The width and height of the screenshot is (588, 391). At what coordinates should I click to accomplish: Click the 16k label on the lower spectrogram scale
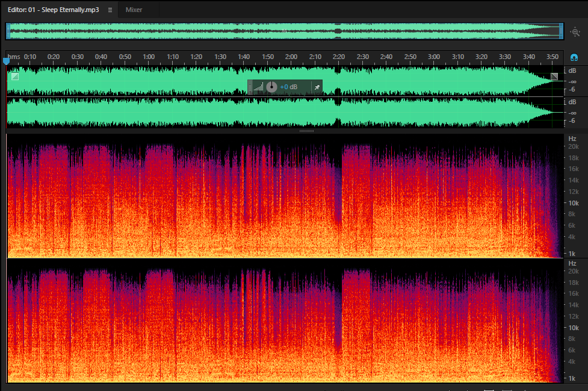click(574, 293)
